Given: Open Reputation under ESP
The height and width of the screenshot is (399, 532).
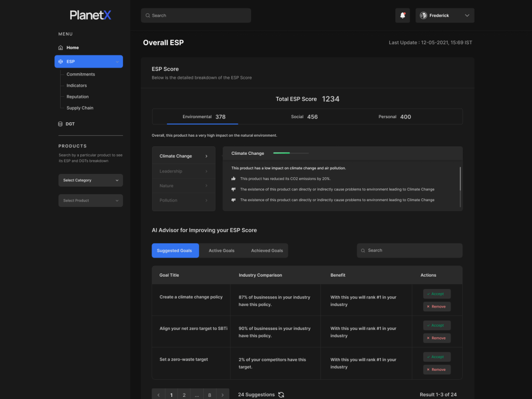Looking at the screenshot, I should tap(77, 97).
